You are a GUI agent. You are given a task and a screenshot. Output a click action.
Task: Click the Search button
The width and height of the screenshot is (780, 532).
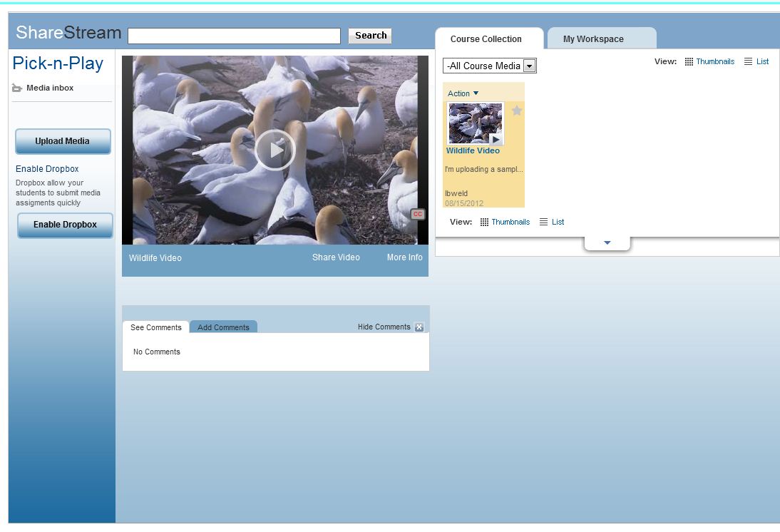point(371,36)
